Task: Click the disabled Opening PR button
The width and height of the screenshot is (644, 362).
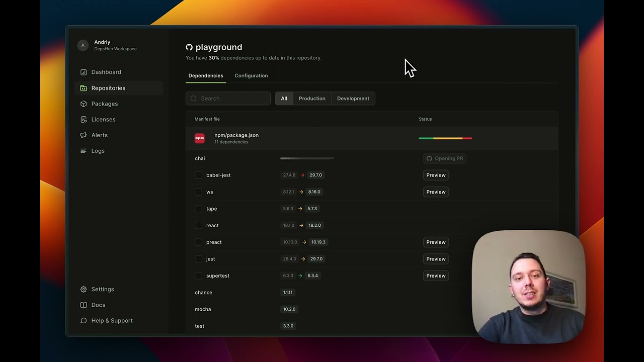Action: click(445, 158)
